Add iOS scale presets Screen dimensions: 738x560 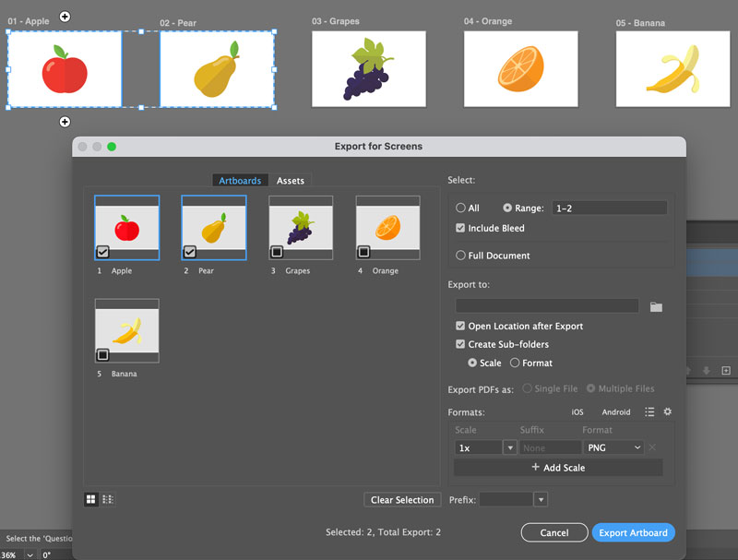pos(577,412)
